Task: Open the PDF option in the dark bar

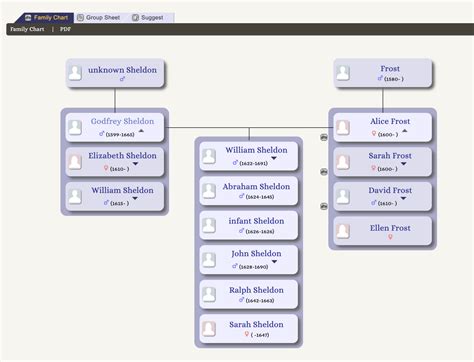Action: click(x=65, y=29)
